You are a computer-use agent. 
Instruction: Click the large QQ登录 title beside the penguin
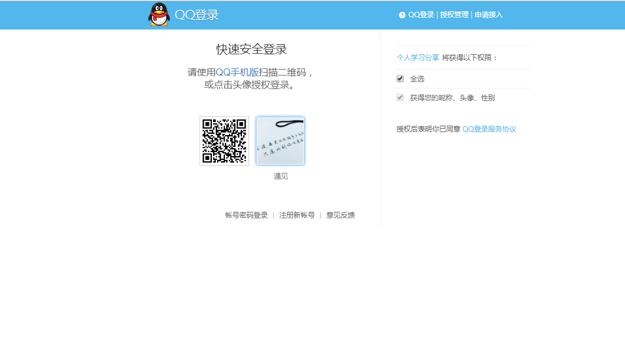point(197,15)
